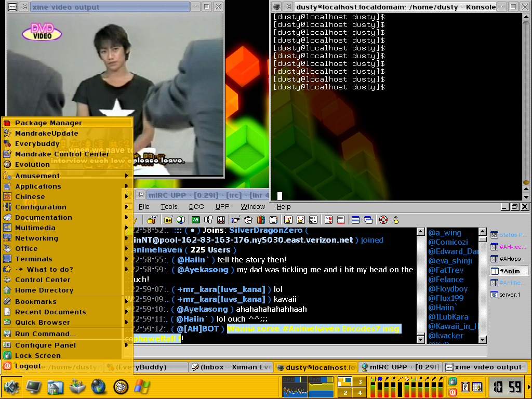
Task: Open Konsole window operations menu button
Action: (x=277, y=7)
